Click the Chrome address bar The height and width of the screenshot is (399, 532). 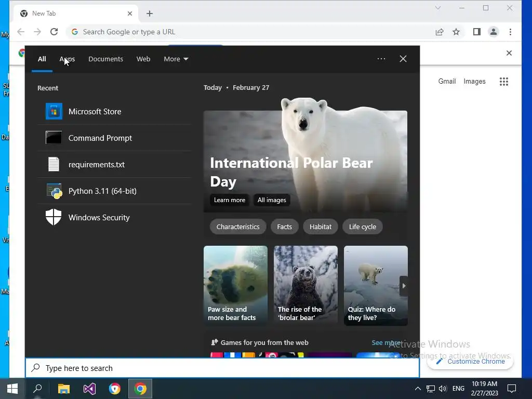[x=251, y=32]
